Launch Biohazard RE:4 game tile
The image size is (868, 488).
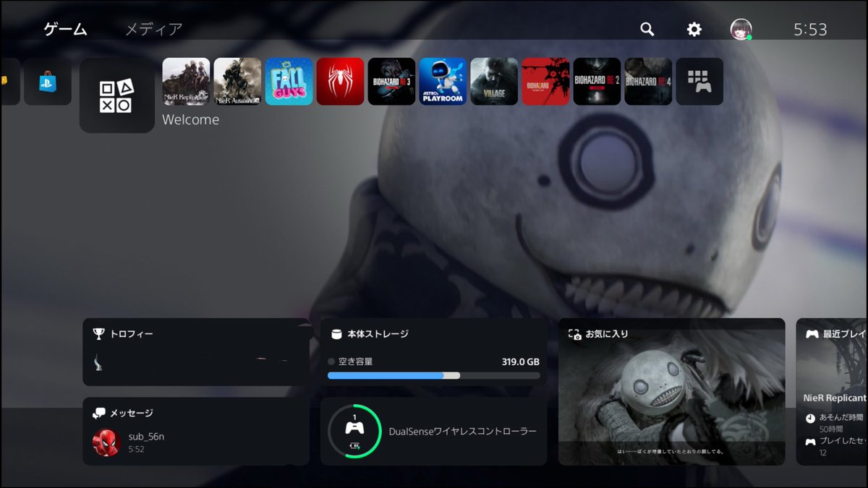pos(648,82)
